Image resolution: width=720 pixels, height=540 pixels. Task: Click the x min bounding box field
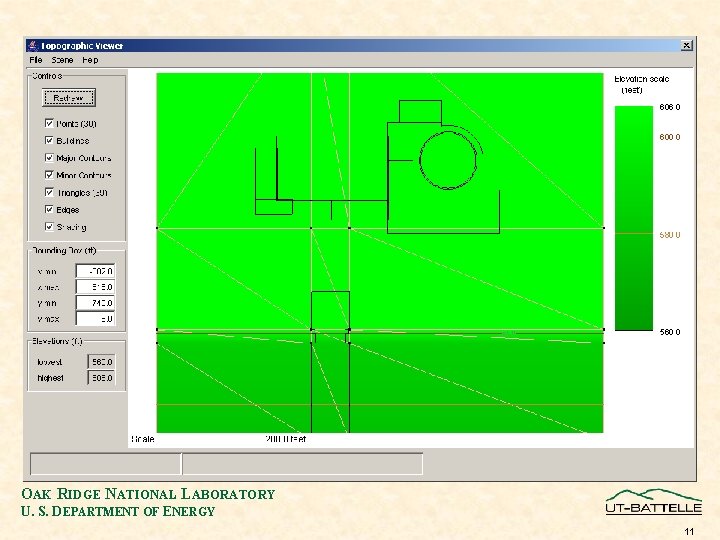click(x=95, y=271)
